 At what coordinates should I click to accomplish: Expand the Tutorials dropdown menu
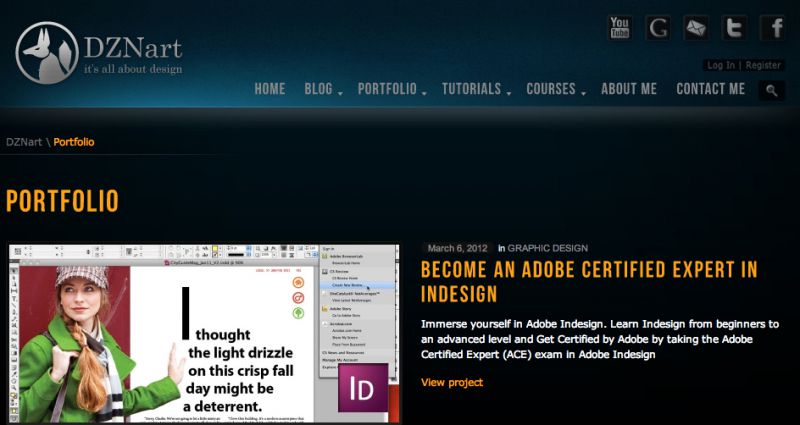(x=476, y=89)
